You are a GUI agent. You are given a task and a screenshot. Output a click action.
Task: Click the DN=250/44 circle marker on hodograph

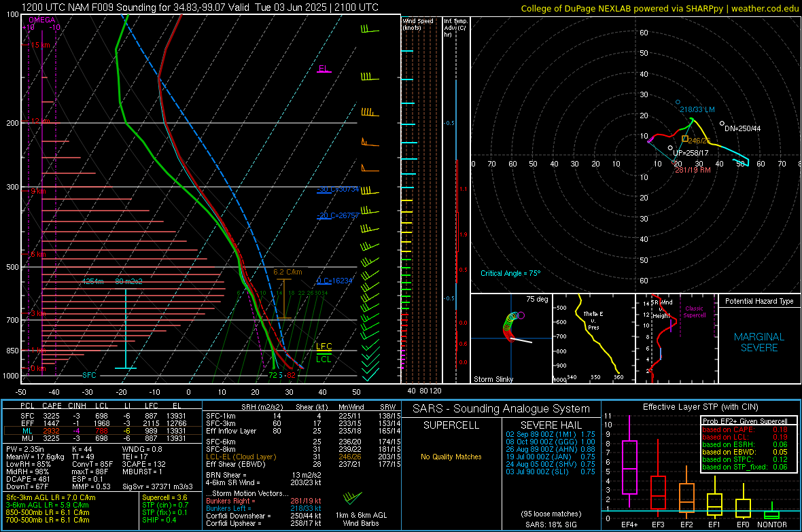722,123
